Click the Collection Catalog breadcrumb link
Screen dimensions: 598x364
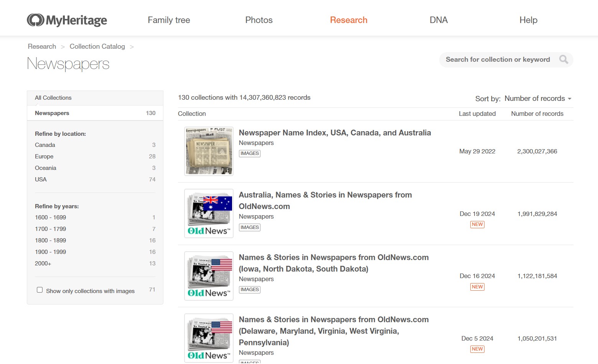click(x=97, y=46)
